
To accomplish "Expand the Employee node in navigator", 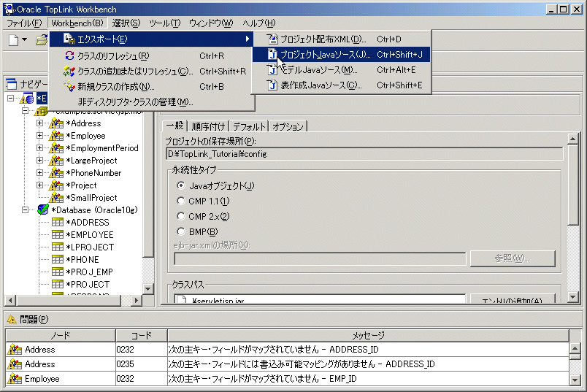I will [39, 135].
